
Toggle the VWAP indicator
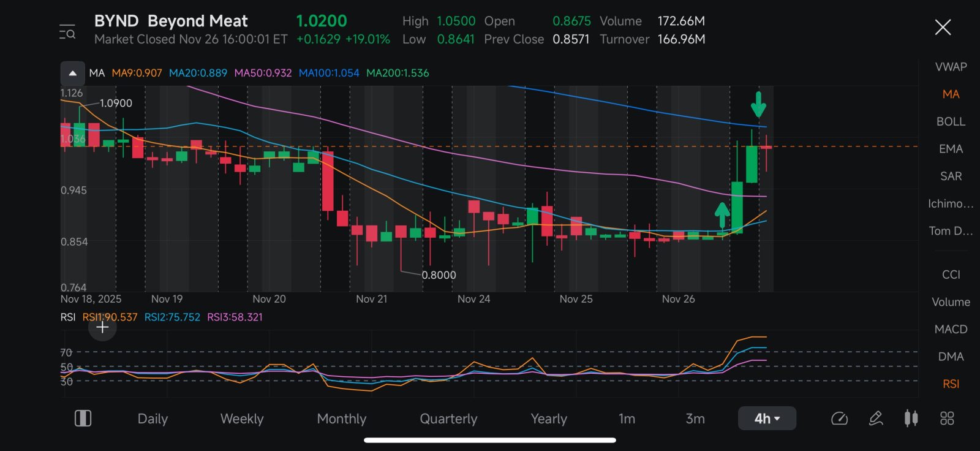pos(951,67)
